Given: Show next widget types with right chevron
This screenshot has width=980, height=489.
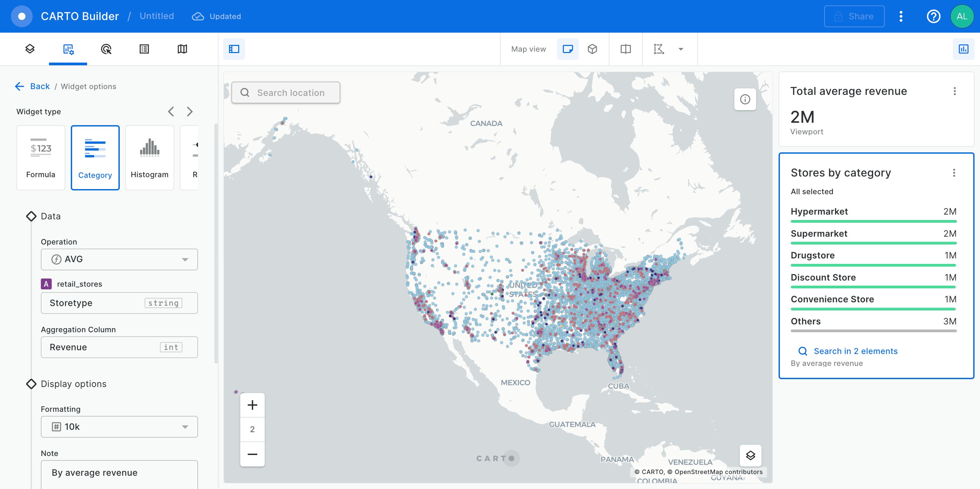Looking at the screenshot, I should pyautogui.click(x=190, y=112).
